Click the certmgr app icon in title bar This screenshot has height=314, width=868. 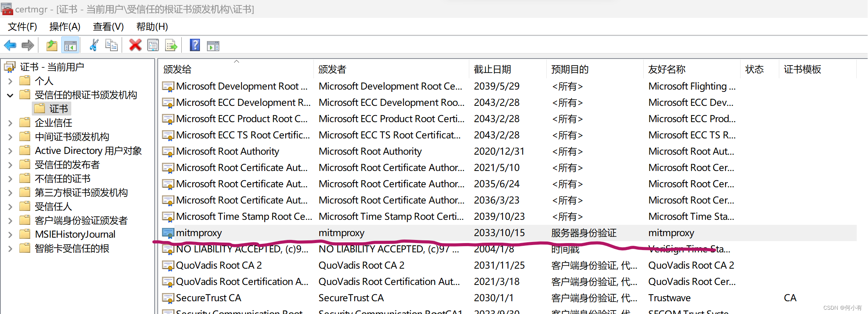[x=7, y=9]
